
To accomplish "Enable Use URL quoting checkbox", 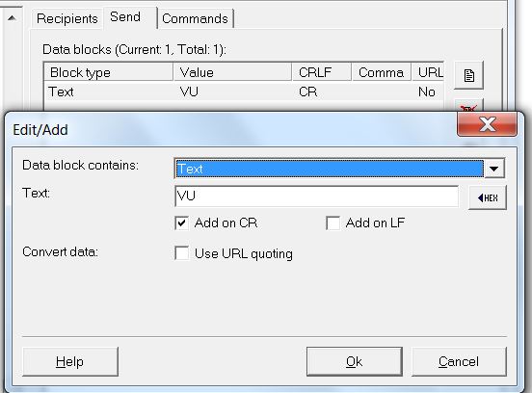I will (182, 253).
